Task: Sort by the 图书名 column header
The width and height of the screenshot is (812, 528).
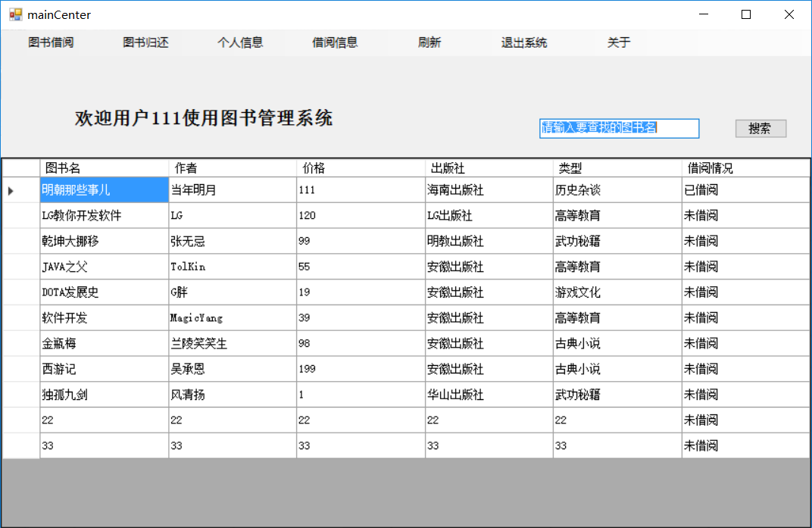Action: click(x=104, y=168)
